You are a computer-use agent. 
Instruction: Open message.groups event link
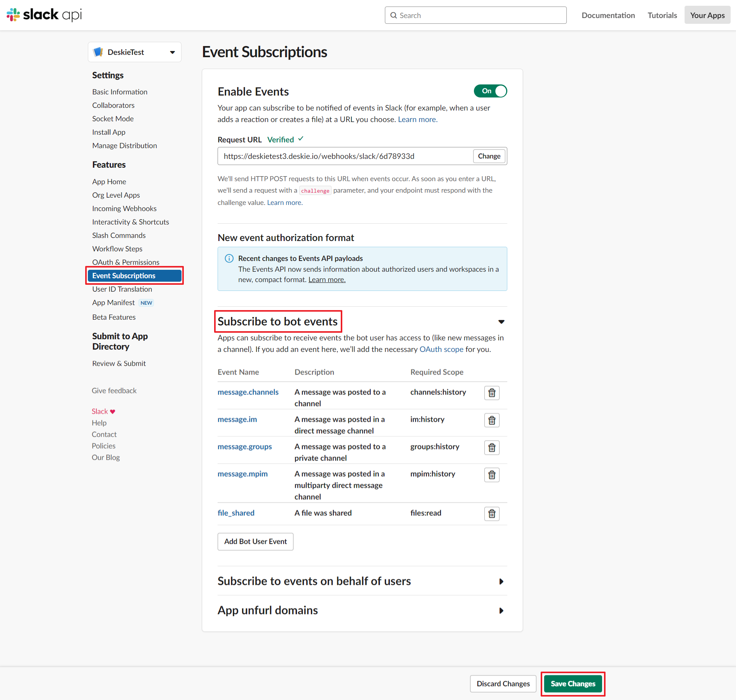click(244, 447)
